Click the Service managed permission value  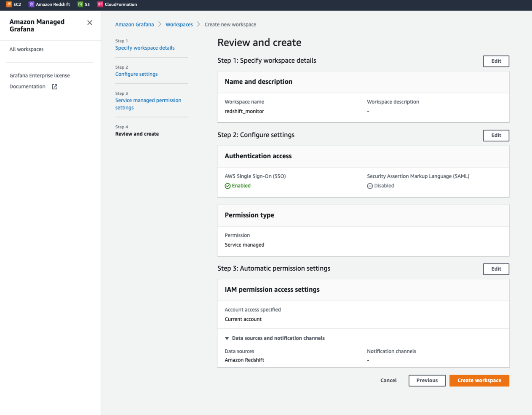point(244,245)
